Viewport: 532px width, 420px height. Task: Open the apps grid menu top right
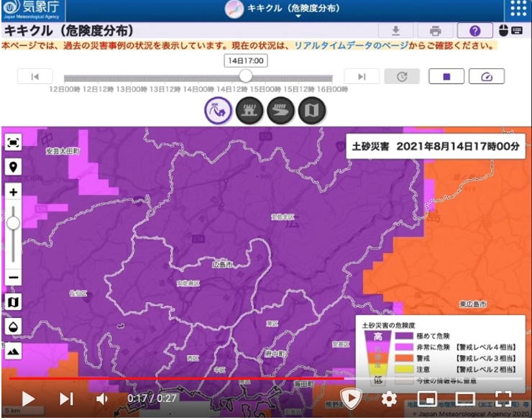click(518, 9)
